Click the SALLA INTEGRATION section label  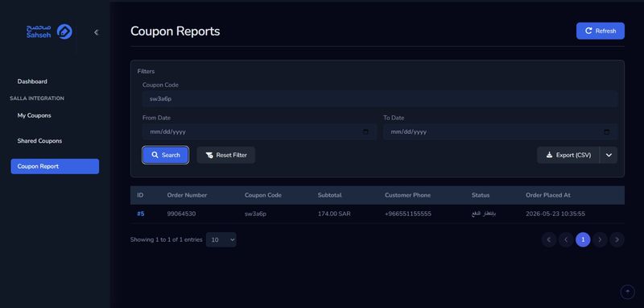(x=37, y=98)
